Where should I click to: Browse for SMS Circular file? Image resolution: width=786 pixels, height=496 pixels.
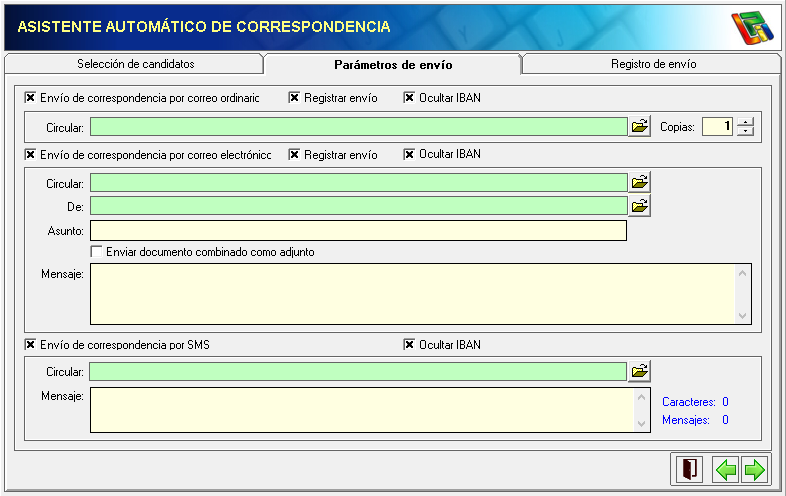(x=640, y=371)
